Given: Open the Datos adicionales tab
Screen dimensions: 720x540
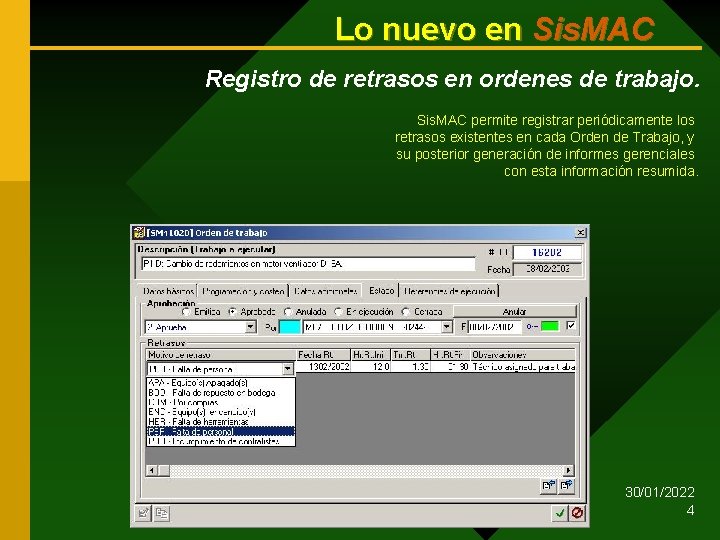Looking at the screenshot, I should [x=326, y=291].
